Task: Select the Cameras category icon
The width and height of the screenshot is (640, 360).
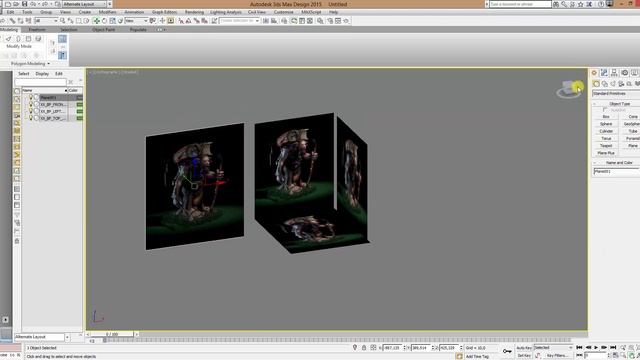Action: (x=621, y=84)
